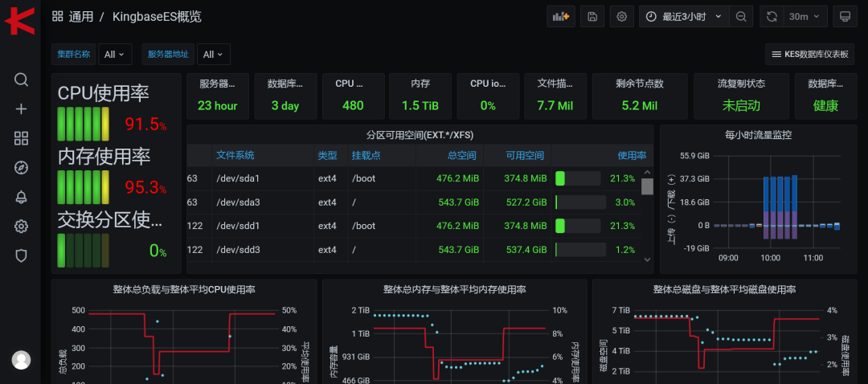
Task: Click the 分区可用空间(EXT.*/XFS) panel title
Action: click(420, 134)
